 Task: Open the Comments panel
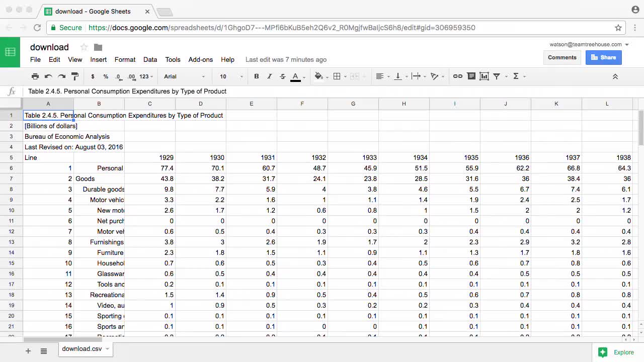(562, 57)
